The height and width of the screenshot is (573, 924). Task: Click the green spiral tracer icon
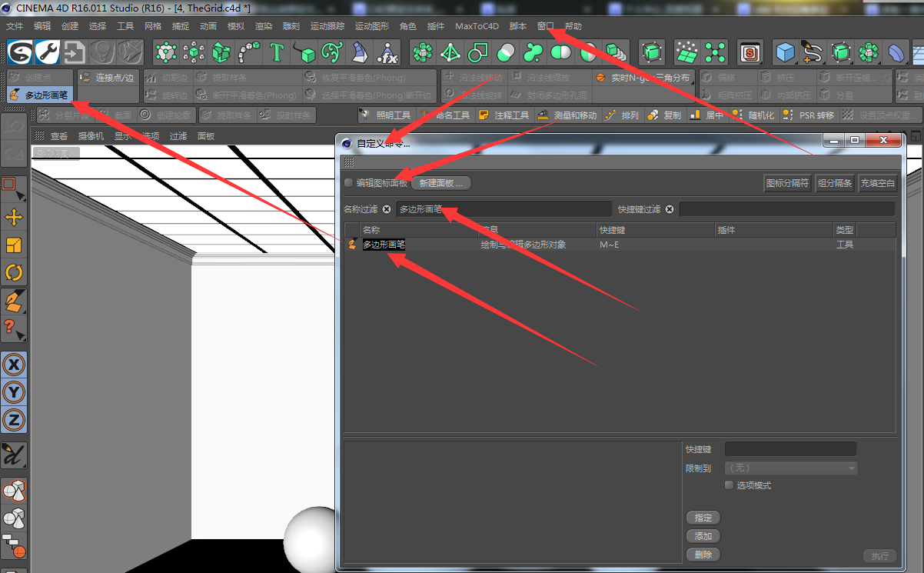pyautogui.click(x=332, y=52)
